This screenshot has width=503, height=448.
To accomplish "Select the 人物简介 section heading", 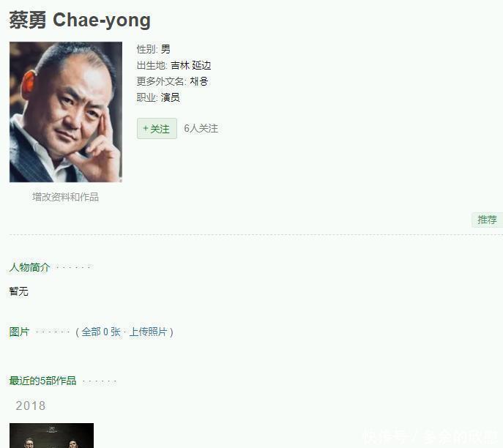I will click(29, 267).
